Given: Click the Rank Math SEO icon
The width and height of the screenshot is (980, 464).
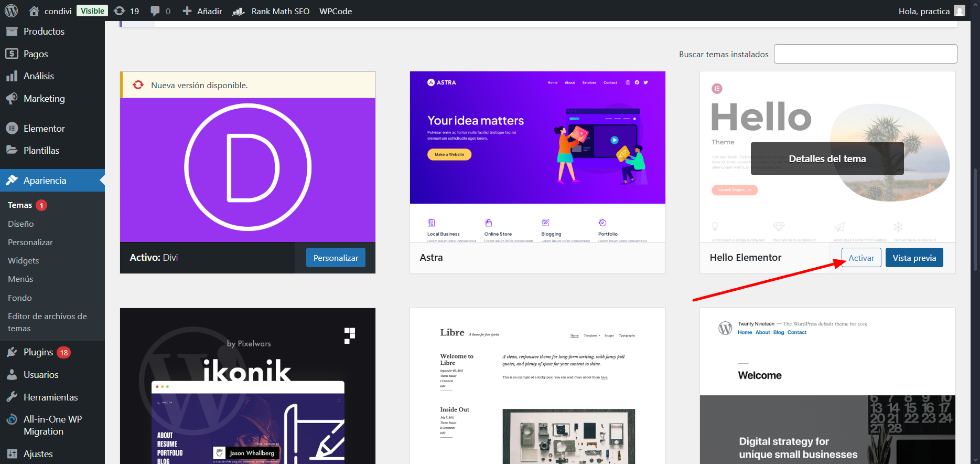Looking at the screenshot, I should point(239,11).
